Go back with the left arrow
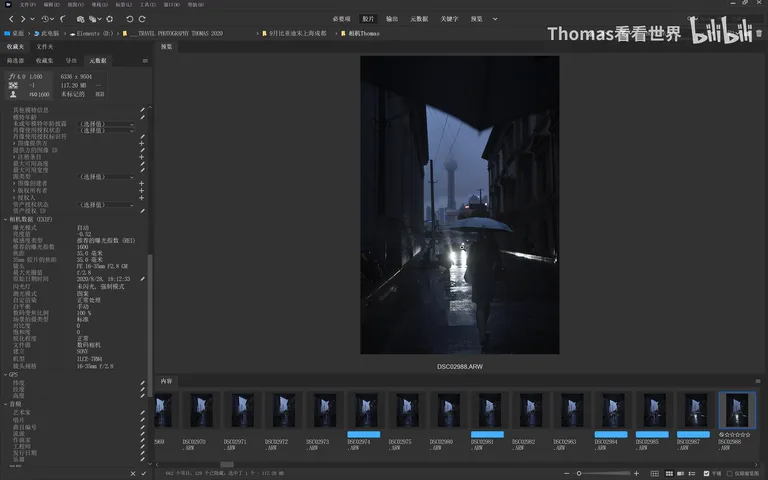Viewport: 768px width, 480px height. tap(11, 19)
